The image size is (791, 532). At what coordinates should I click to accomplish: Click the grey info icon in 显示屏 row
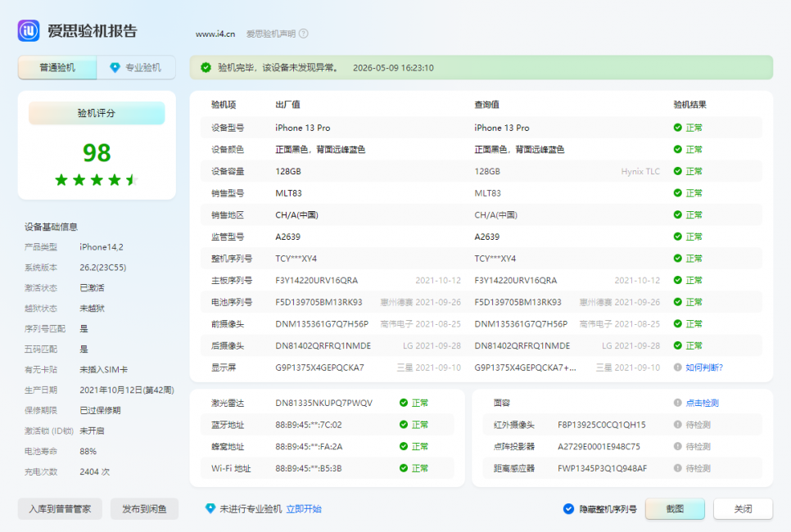[x=678, y=367]
